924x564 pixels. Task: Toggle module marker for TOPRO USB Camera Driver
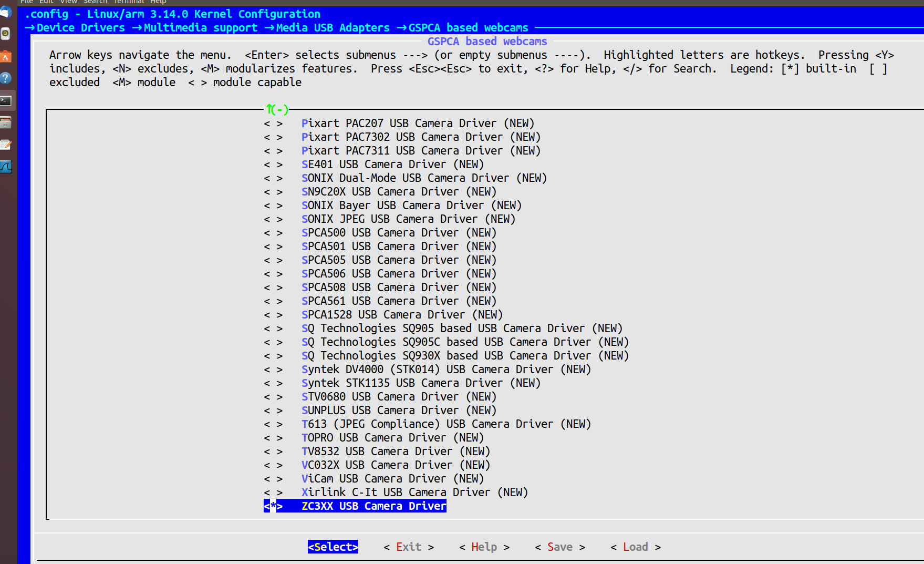coord(273,438)
